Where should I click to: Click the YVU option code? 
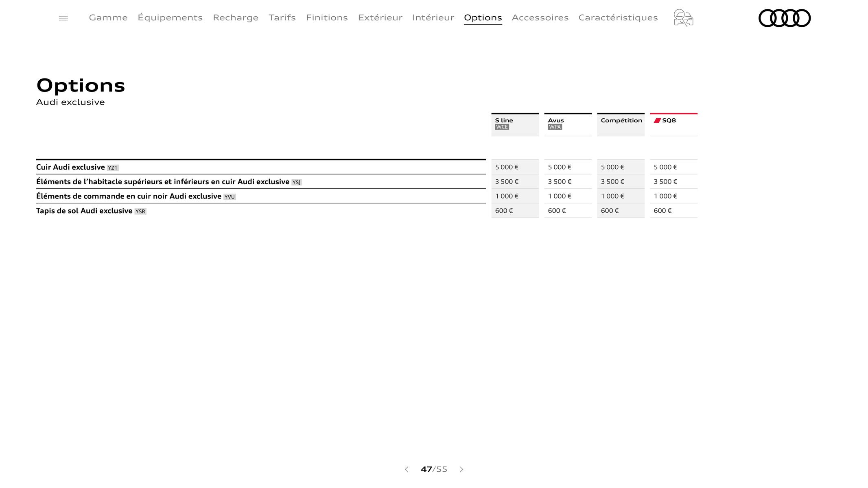230,197
